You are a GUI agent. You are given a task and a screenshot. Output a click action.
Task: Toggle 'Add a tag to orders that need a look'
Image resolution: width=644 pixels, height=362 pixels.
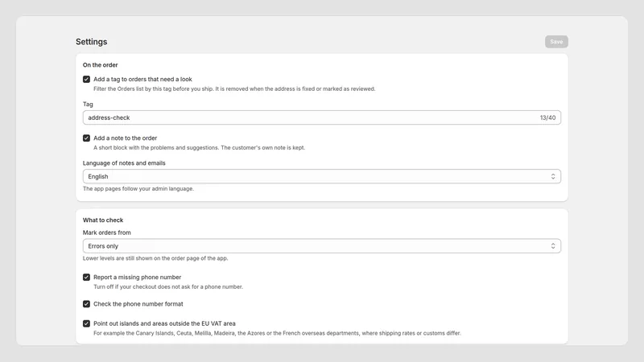coord(86,79)
